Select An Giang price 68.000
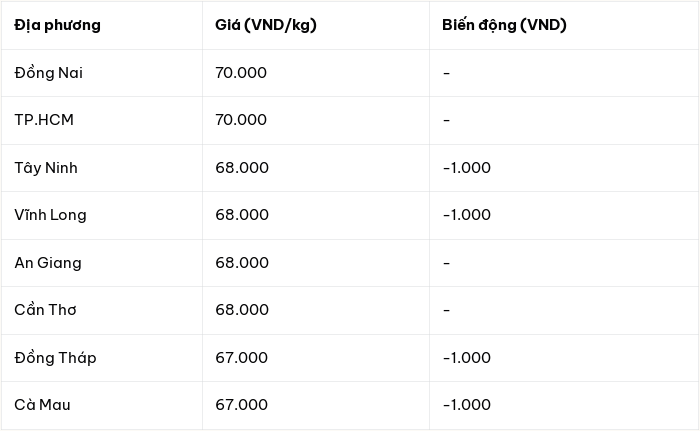700x431 pixels. pyautogui.click(x=242, y=263)
